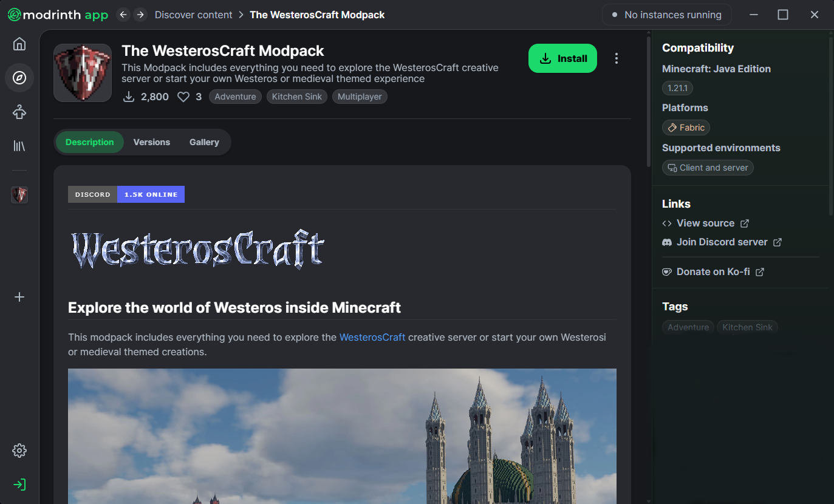Image resolution: width=834 pixels, height=504 pixels.
Task: Click the green sign-in icon
Action: [x=19, y=485]
